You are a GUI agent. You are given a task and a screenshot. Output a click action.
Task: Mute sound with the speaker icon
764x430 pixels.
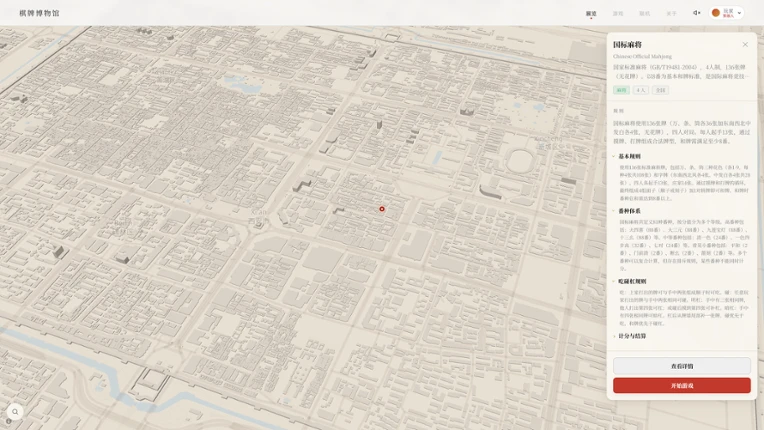tap(696, 13)
